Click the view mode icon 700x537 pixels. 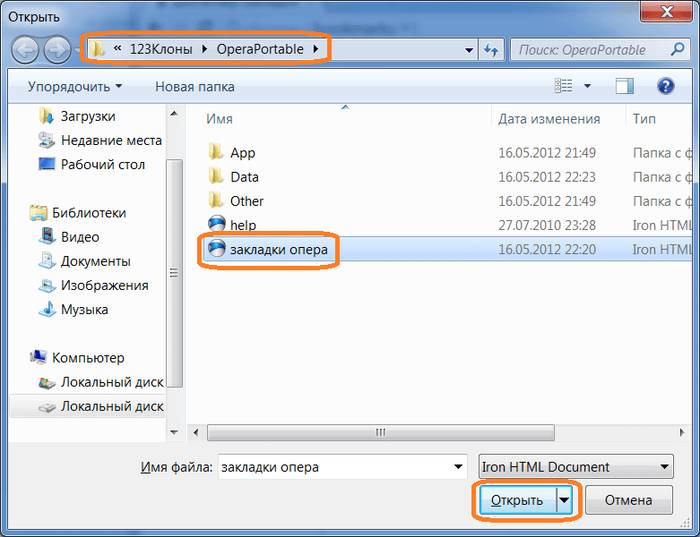click(563, 86)
